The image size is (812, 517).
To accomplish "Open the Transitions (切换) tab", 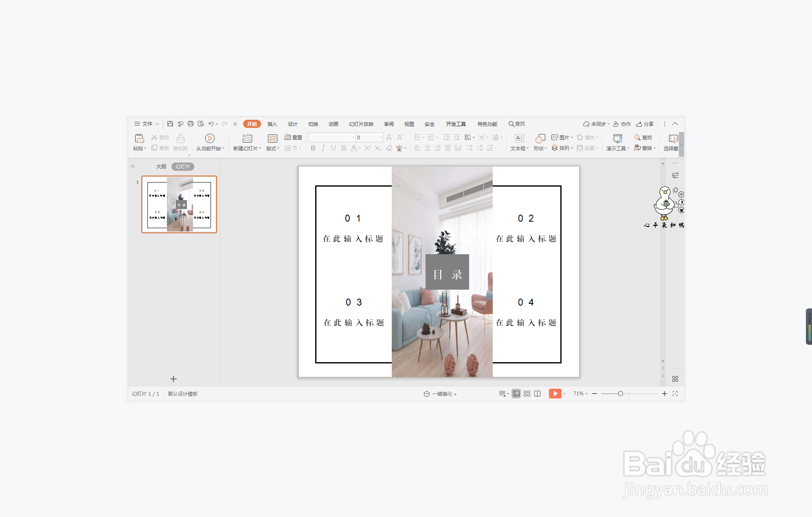I will (x=313, y=124).
